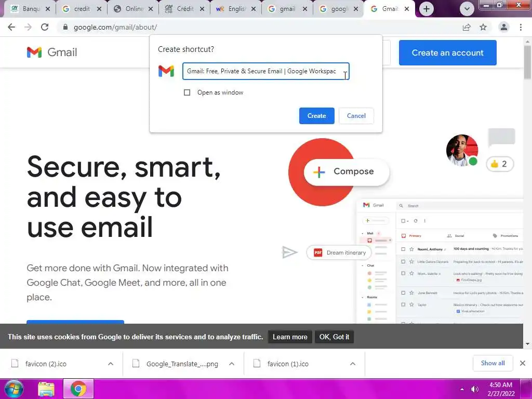Click the Gmail icon in the shortcut dialog
The height and width of the screenshot is (399, 532).
click(166, 71)
